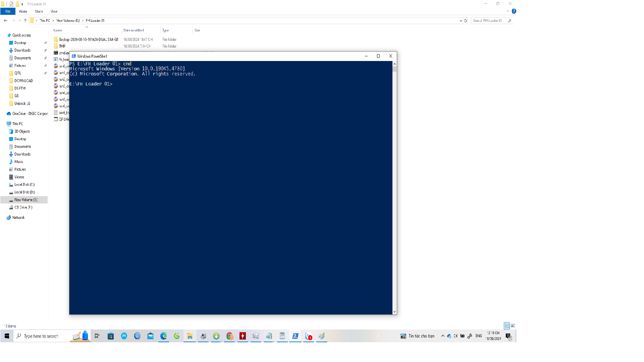Launch the Microsoft Store taskbar icon
This screenshot has width=644, height=362.
click(111, 336)
